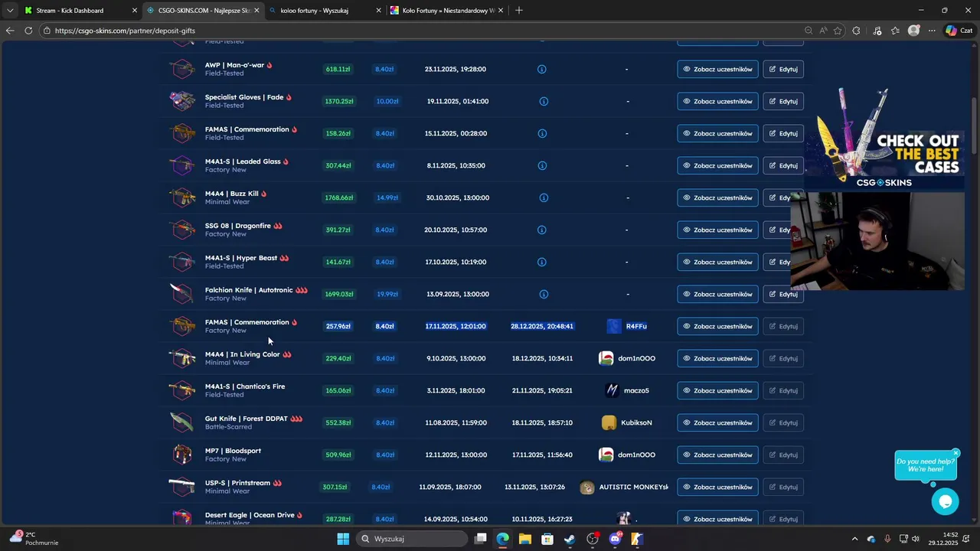The image size is (980, 551).
Task: Select text 'M4A1-S | Chantico's Fire'
Action: coord(245,386)
